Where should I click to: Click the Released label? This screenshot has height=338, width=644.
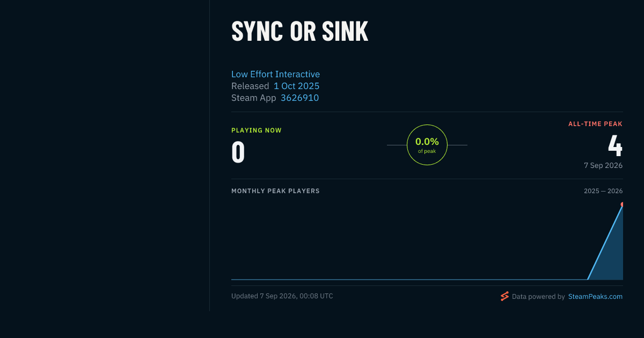point(250,86)
